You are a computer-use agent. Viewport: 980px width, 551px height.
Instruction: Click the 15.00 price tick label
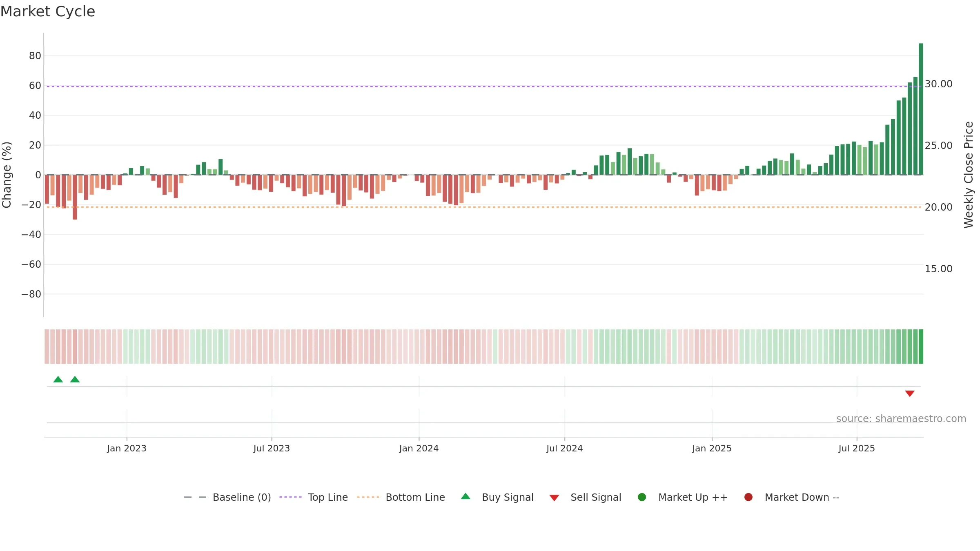click(939, 269)
